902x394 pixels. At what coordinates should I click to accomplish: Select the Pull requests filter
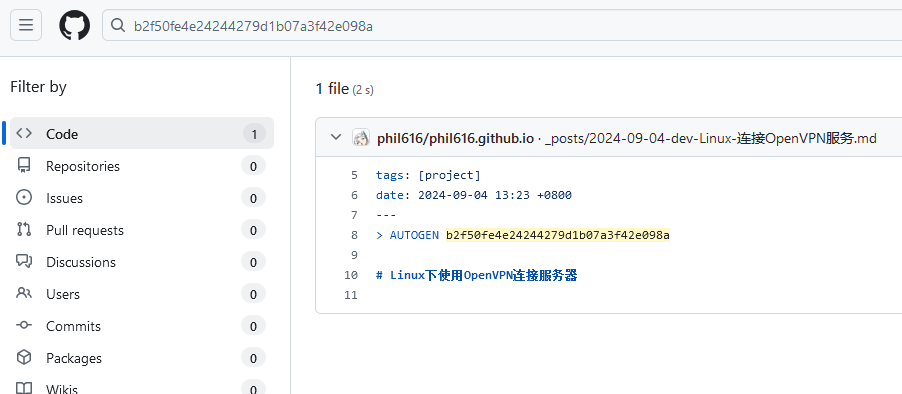click(142, 230)
